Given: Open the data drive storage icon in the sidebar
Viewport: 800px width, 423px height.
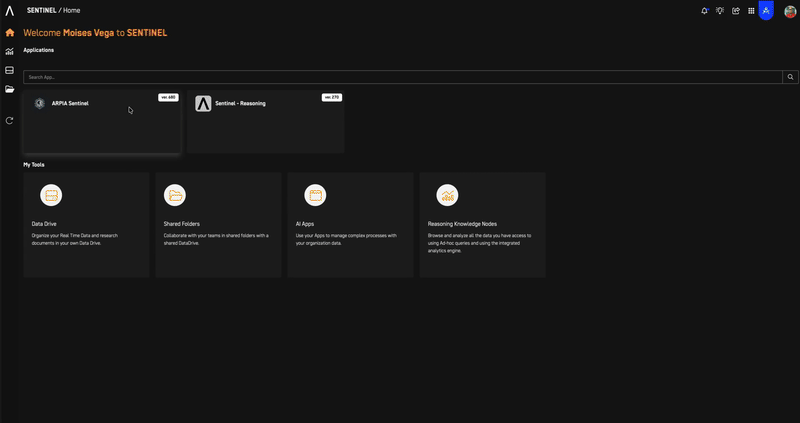Looking at the screenshot, I should 9,70.
